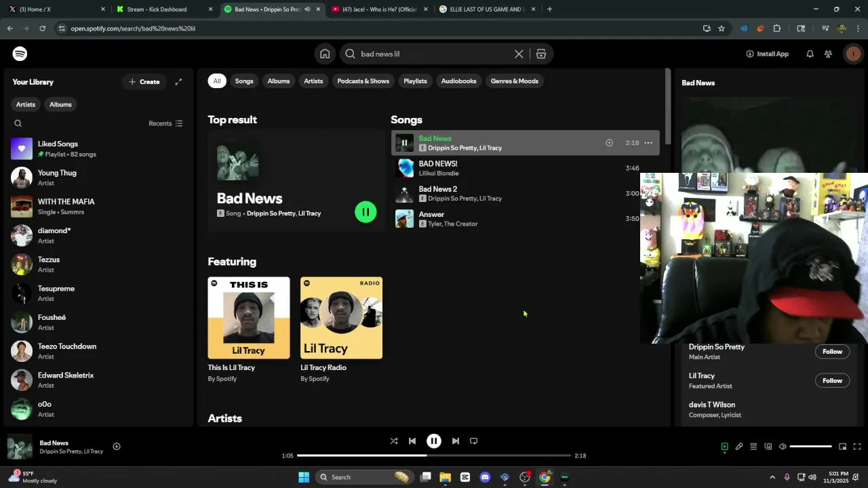The image size is (868, 488).
Task: Reload the page in the browser
Action: pyautogui.click(x=42, y=28)
